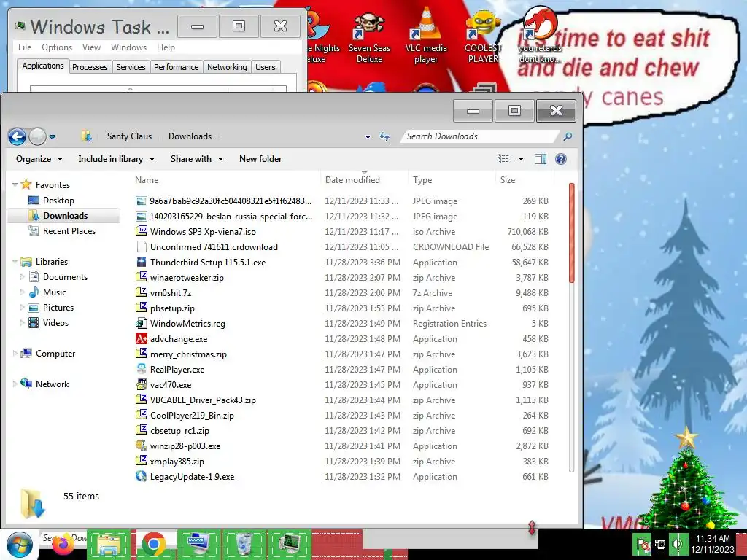Open the Recycle Bin taskbar icon

point(244,544)
